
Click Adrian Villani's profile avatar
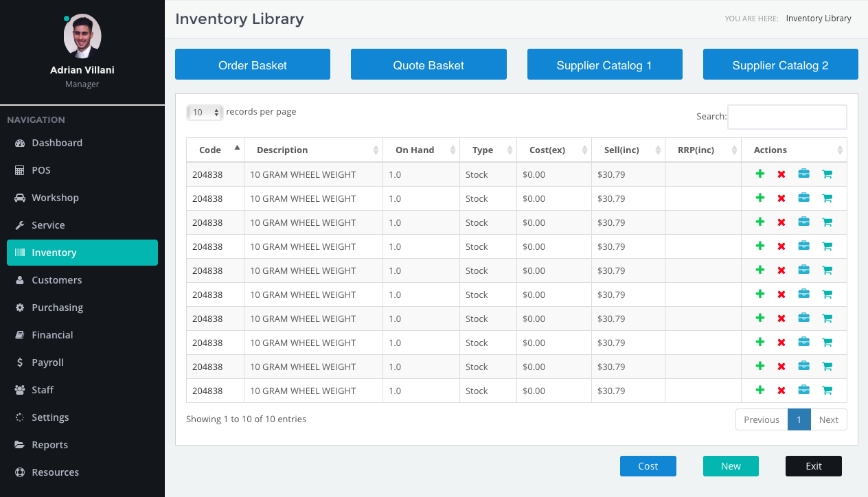pos(82,36)
